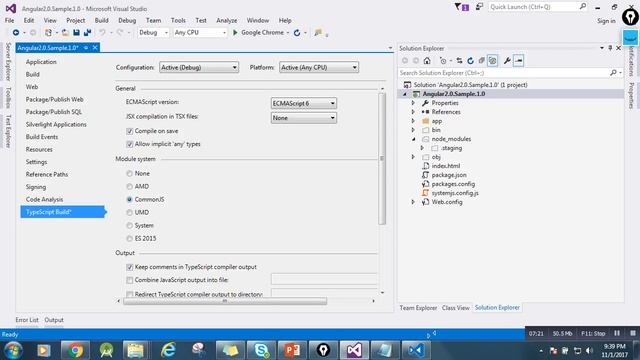640x360 pixels.
Task: Click Collapse All icon in Solution Explorer
Action: pos(482,61)
